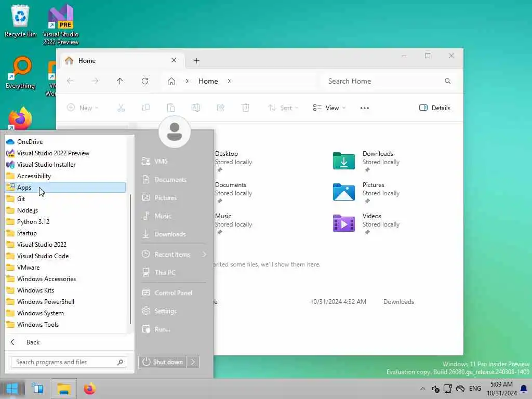Expand the Startup folder
This screenshot has height=399, width=532.
pyautogui.click(x=65, y=233)
